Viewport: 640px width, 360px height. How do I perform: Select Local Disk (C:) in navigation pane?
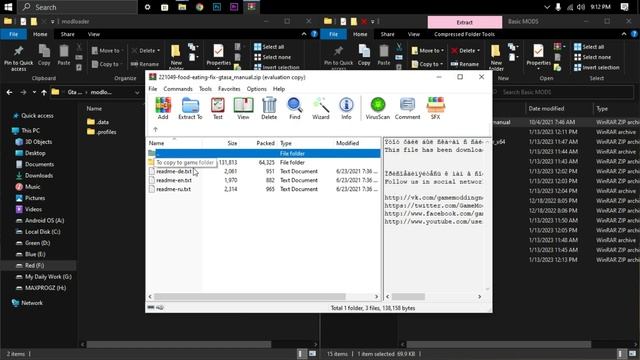pos(38,231)
